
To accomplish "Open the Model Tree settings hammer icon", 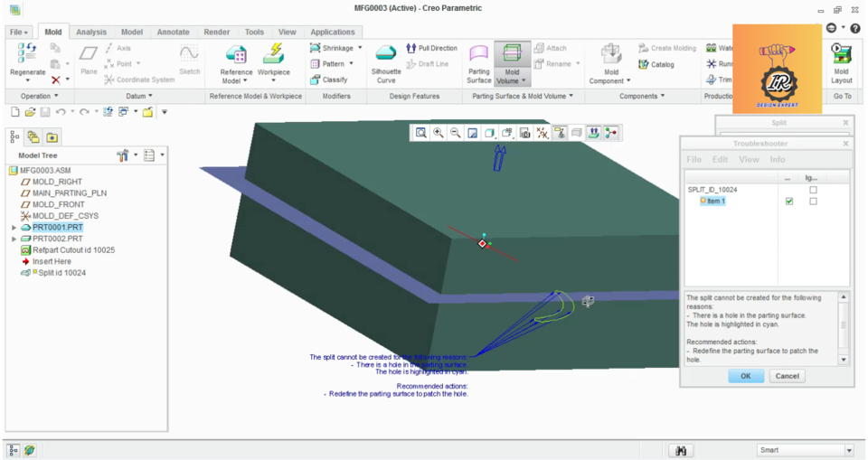I will click(x=122, y=155).
